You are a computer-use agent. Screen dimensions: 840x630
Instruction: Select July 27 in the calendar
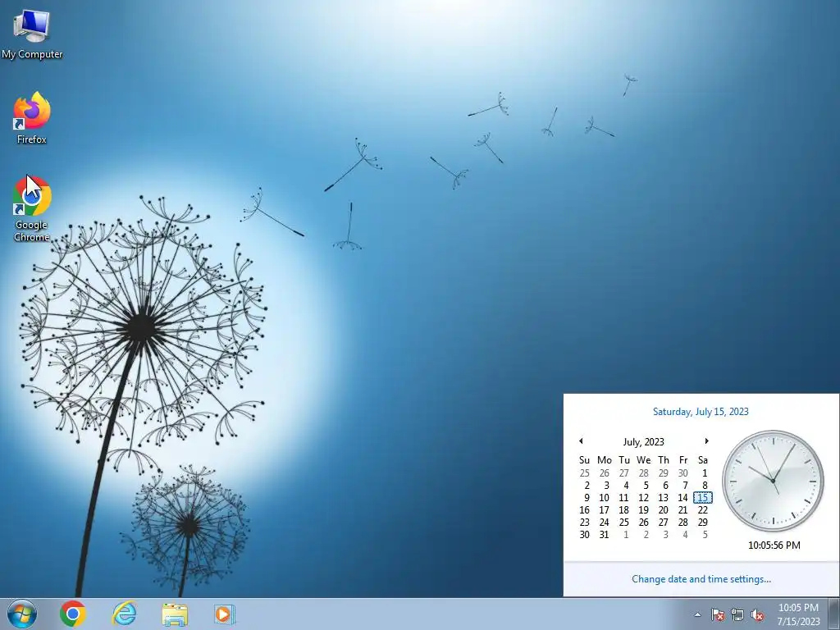[663, 523]
